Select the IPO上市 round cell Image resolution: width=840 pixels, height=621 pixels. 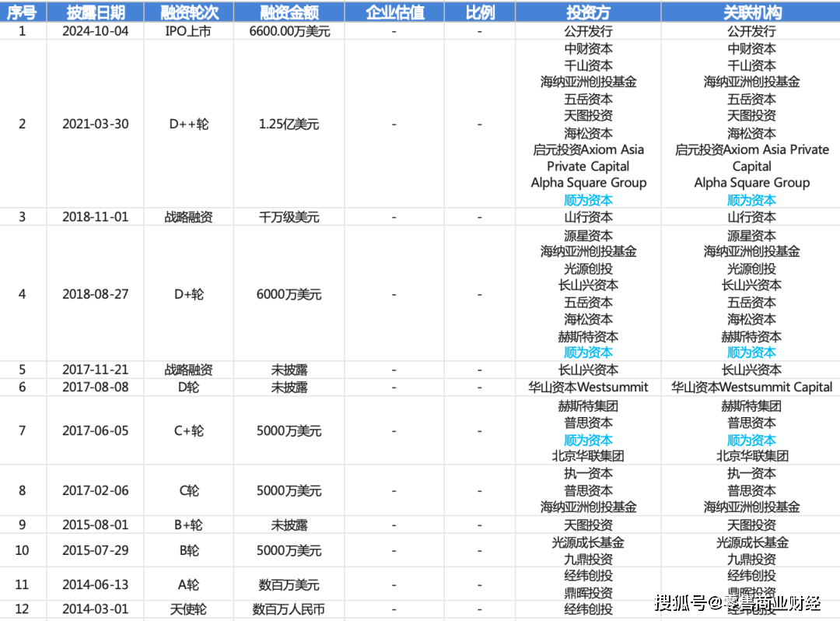click(188, 31)
